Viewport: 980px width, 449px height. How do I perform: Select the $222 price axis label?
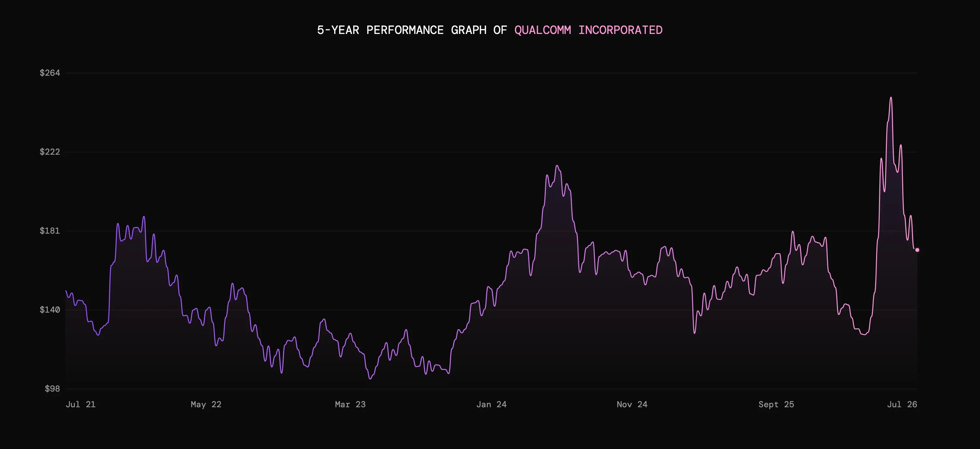tap(50, 152)
